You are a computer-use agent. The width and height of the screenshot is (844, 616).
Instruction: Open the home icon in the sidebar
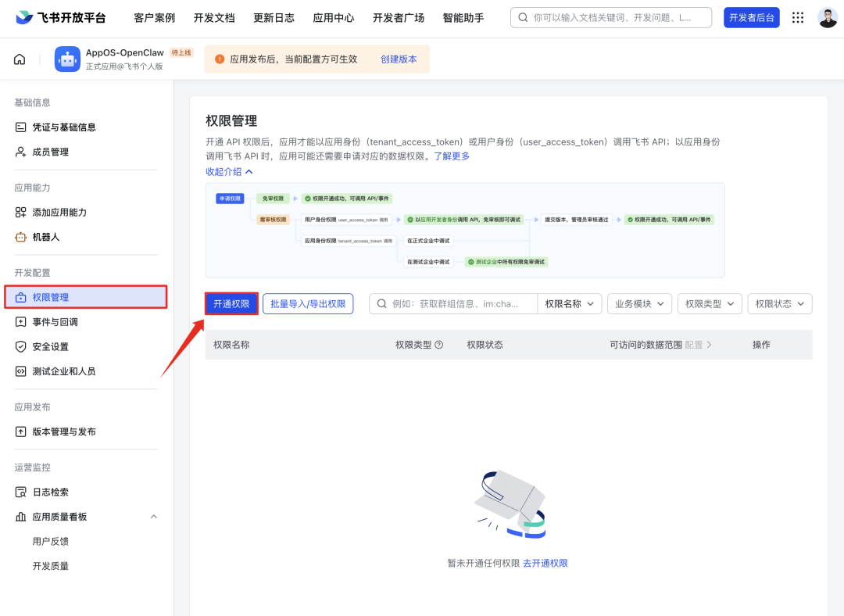point(19,59)
